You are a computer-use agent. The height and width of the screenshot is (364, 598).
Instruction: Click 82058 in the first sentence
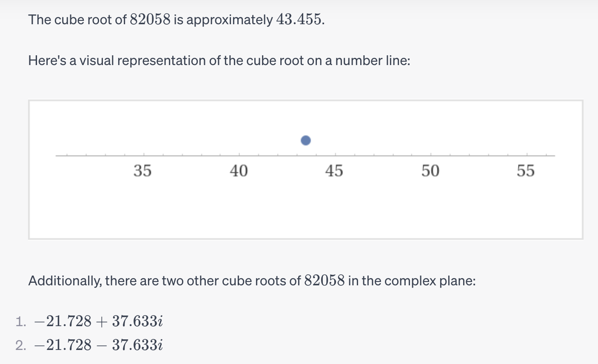pyautogui.click(x=150, y=20)
